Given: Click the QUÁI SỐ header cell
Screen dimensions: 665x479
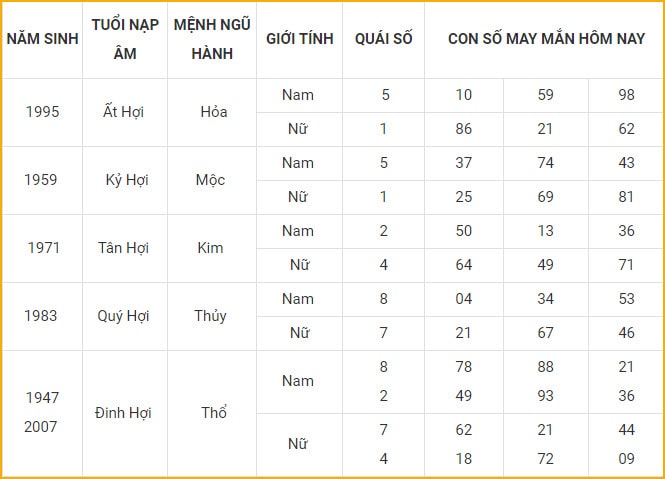Looking at the screenshot, I should point(383,39).
